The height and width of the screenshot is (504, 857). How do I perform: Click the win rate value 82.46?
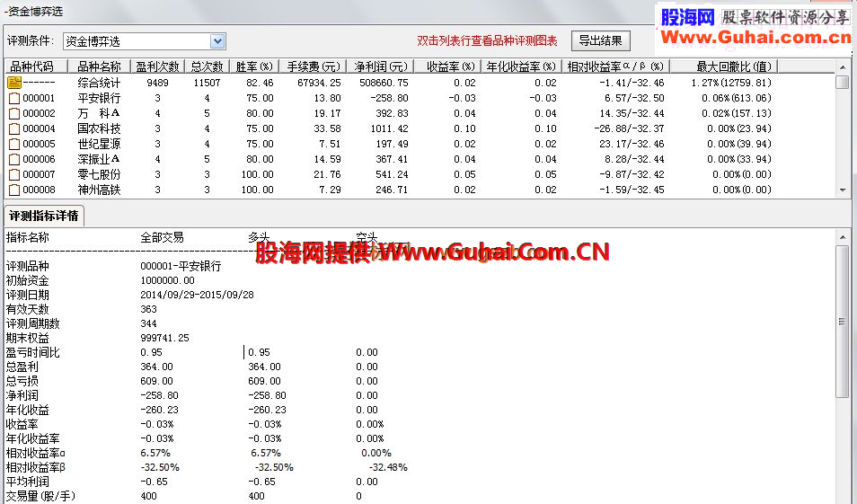pyautogui.click(x=260, y=83)
